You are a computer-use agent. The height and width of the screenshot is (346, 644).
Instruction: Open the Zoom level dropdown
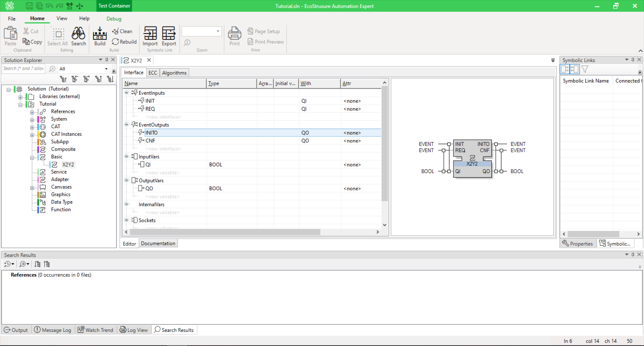click(218, 31)
